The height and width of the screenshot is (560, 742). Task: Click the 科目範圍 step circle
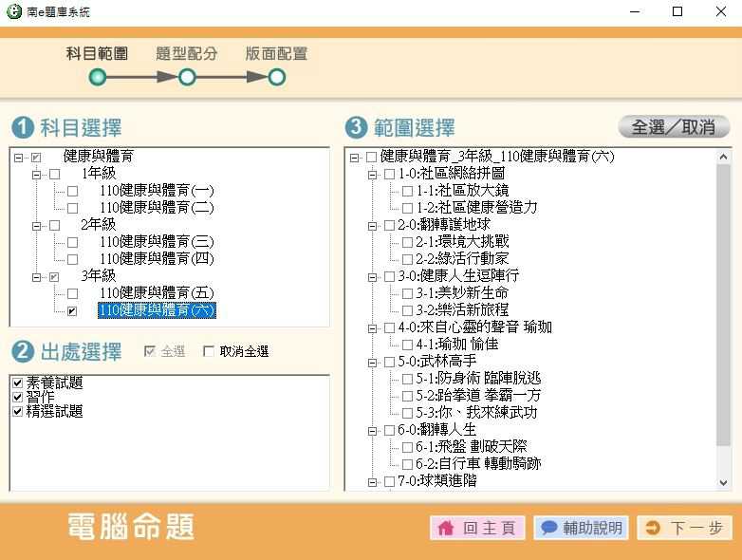point(98,77)
